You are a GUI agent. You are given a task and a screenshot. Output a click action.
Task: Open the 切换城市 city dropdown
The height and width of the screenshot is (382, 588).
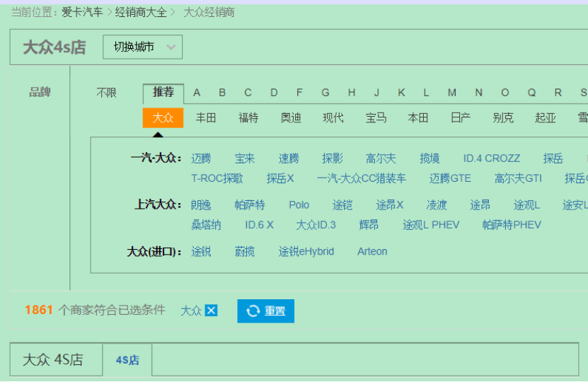click(x=142, y=47)
